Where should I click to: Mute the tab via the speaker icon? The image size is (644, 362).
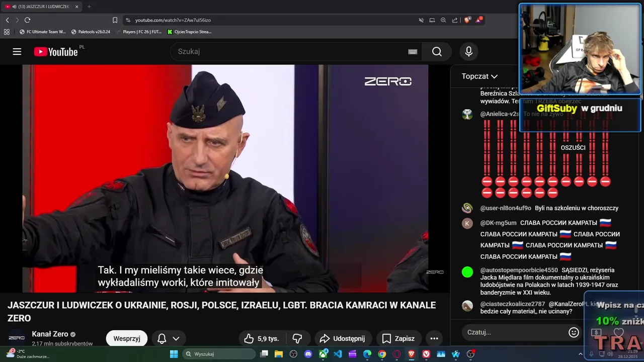14,7
